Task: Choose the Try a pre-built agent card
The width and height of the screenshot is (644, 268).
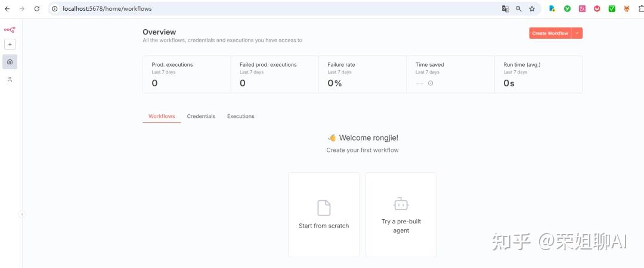Action: pyautogui.click(x=401, y=214)
